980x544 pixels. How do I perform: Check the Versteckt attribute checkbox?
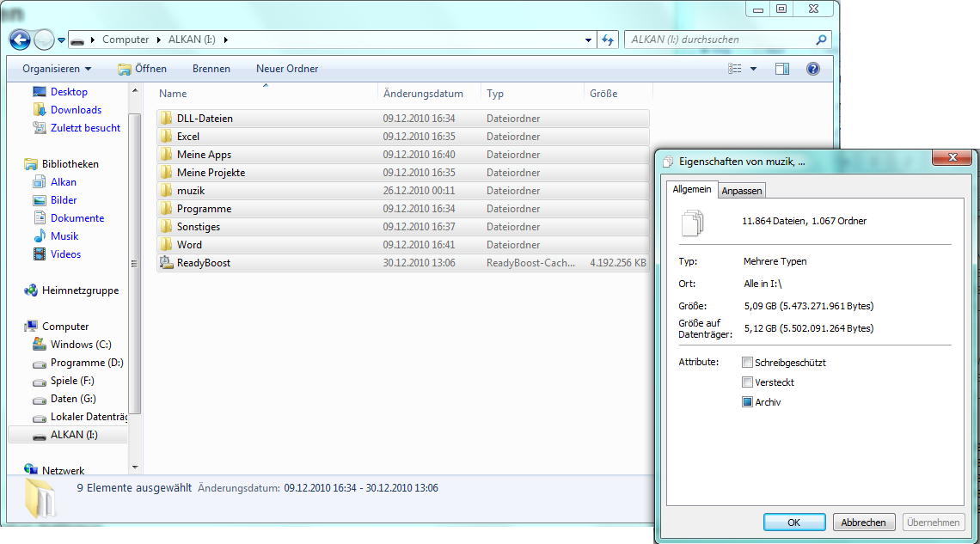pos(748,382)
